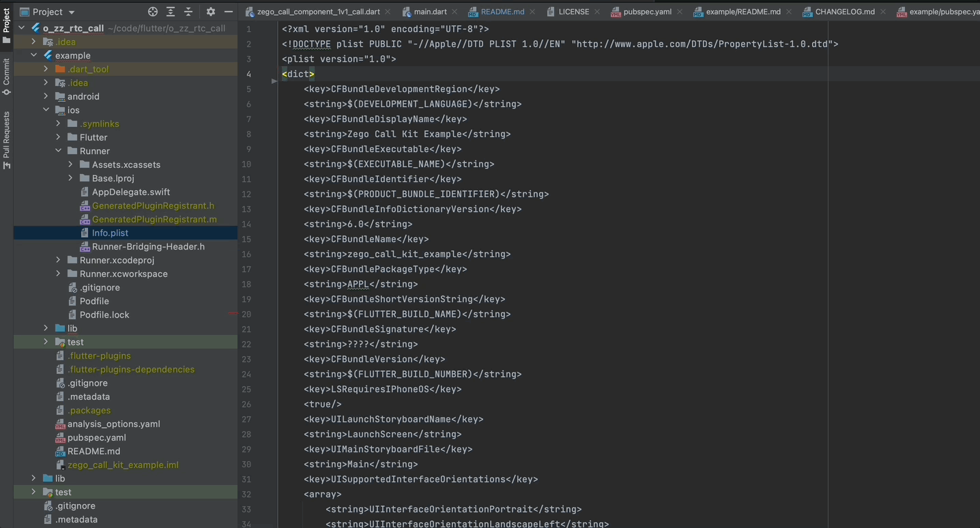Collapse the o_zz_rtc_call root node
The width and height of the screenshot is (980, 528).
tap(21, 28)
